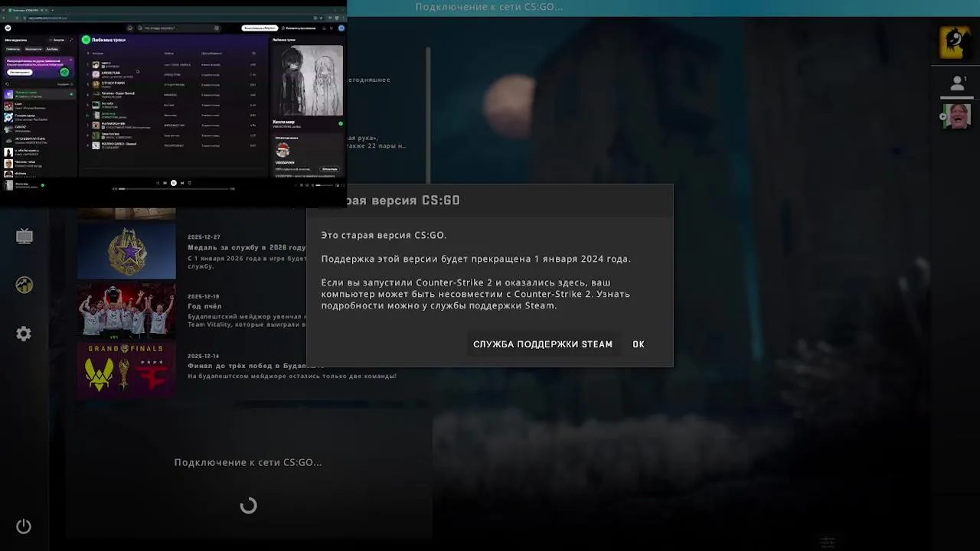This screenshot has width=980, height=551.
Task: Open the Grand Finals news thumbnail
Action: click(x=126, y=370)
